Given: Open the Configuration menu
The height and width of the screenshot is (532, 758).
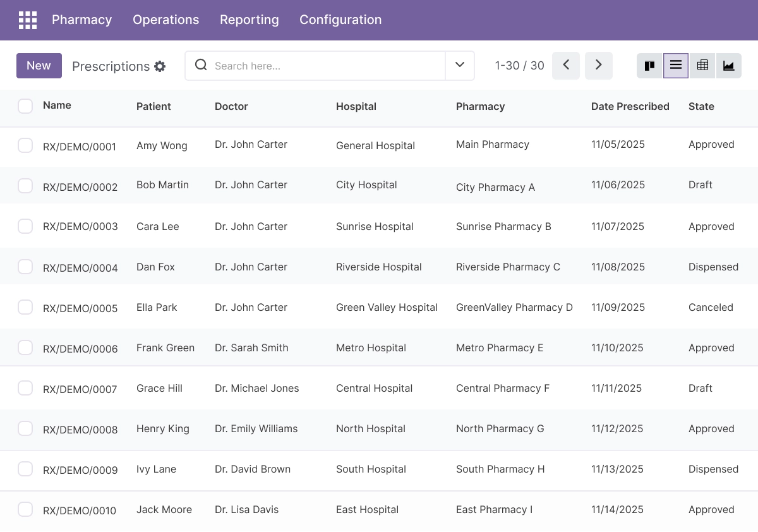Looking at the screenshot, I should coord(340,20).
